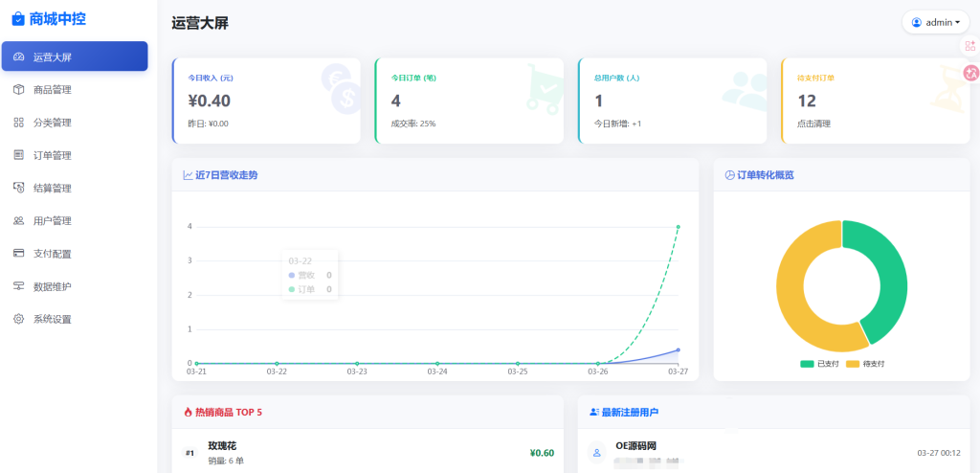The height and width of the screenshot is (473, 980).
Task: Click the line chart icon beside 近7日营收走势
Action: (188, 175)
